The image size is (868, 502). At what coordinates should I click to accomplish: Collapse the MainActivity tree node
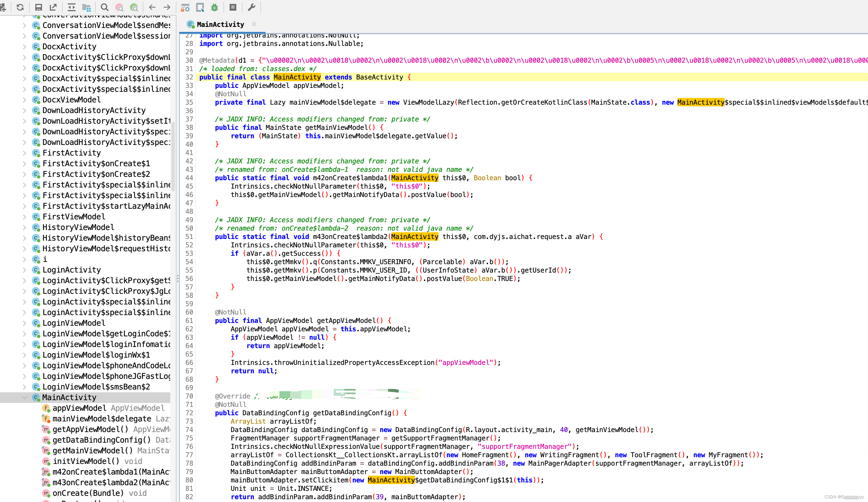(24, 397)
